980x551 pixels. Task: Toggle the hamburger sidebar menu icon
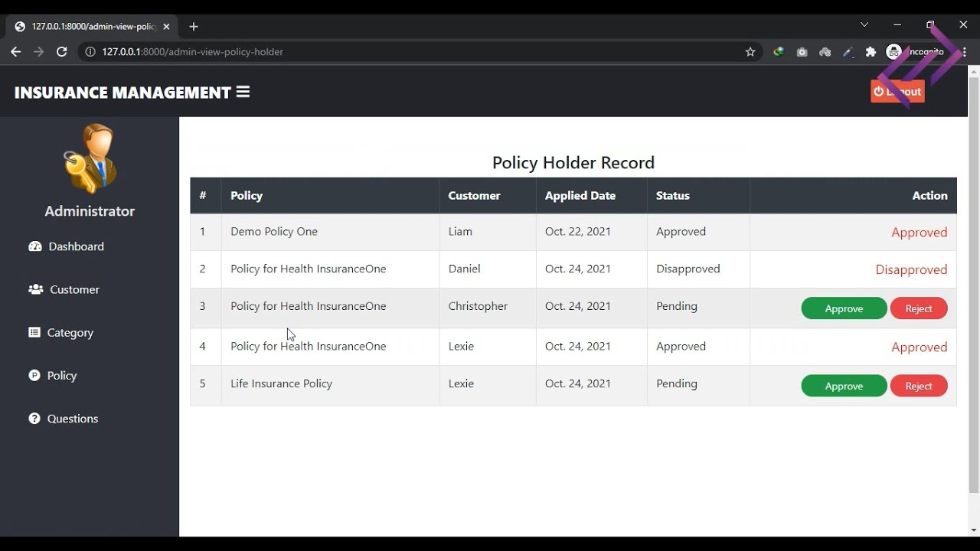(243, 92)
